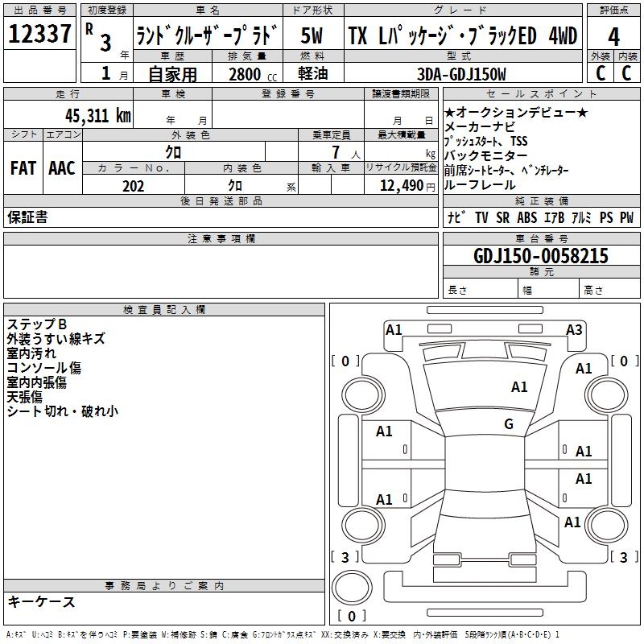Click the 検査員記入欄 header
Viewport: 644px width, 644px height.
pos(164,310)
